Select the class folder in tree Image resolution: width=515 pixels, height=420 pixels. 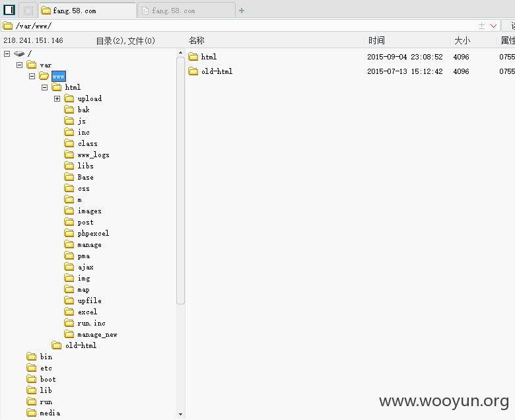coord(87,143)
